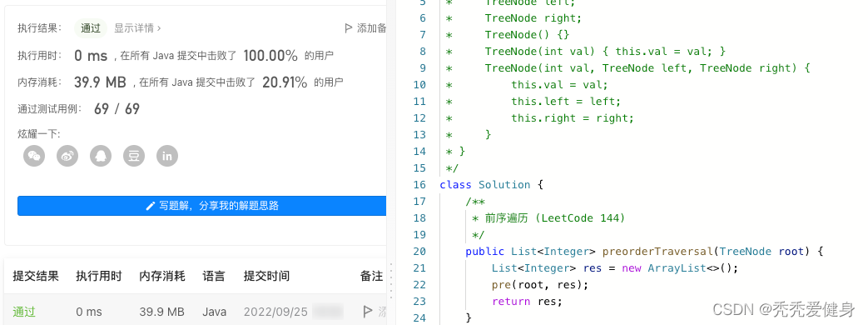Image resolution: width=868 pixels, height=325 pixels.
Task: Share result via QQ penguin icon
Action: point(101,157)
